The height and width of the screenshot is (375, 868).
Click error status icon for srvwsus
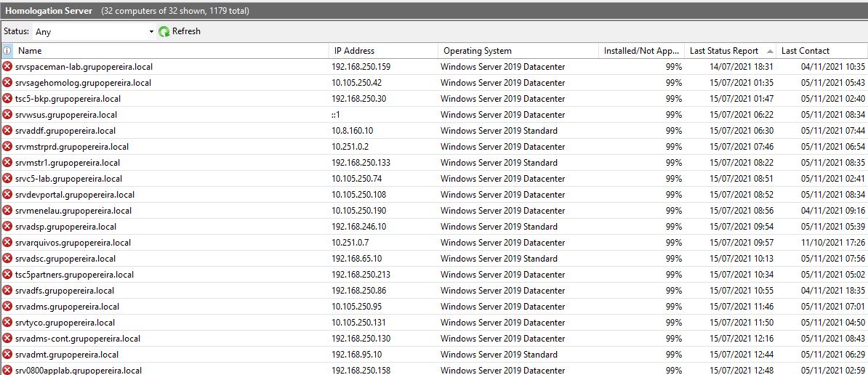[x=7, y=115]
